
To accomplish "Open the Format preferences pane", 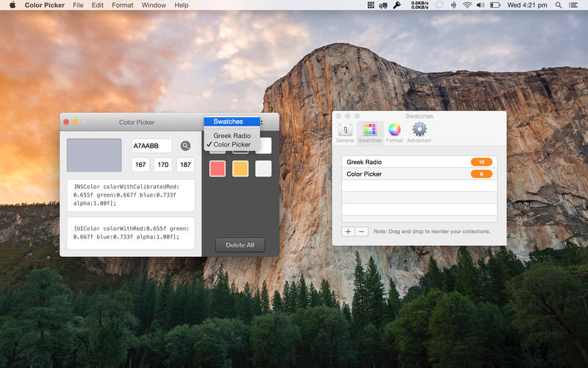I will point(395,132).
